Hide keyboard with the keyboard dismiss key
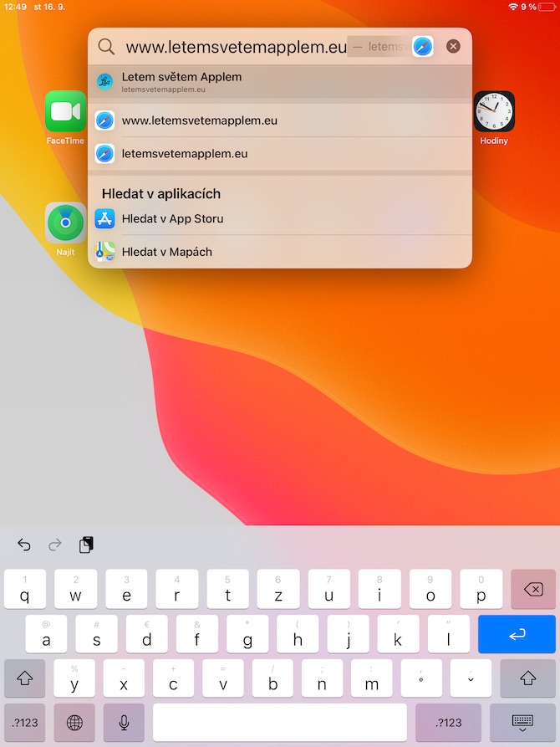This screenshot has width=560, height=747. pos(522,723)
